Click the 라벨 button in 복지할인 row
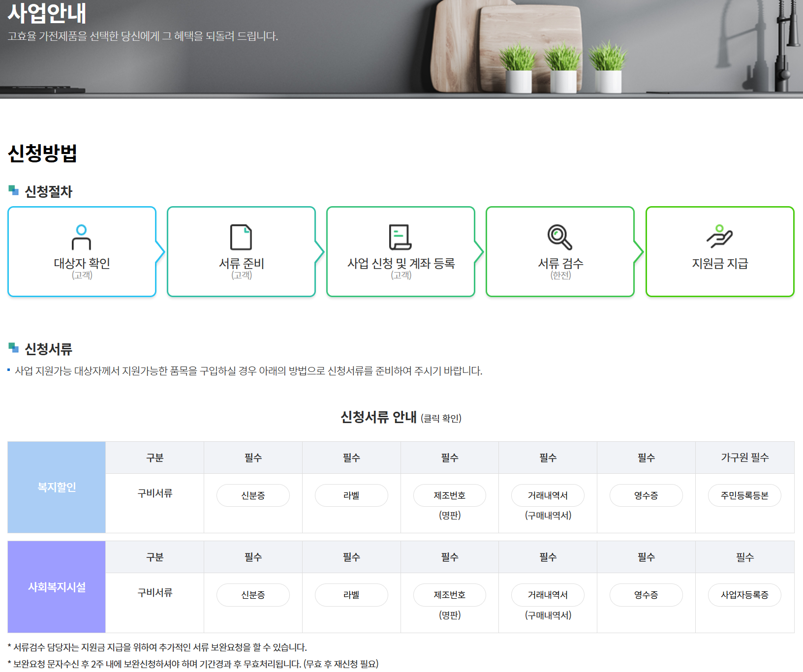 351,495
